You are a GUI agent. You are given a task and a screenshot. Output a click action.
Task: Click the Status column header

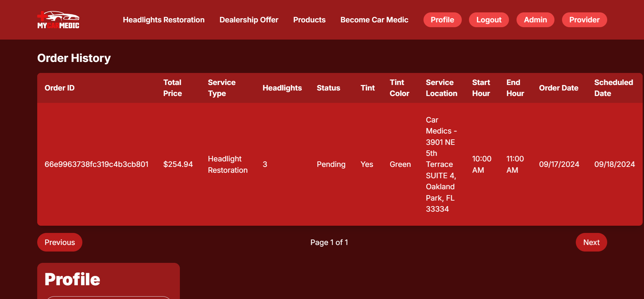[328, 88]
